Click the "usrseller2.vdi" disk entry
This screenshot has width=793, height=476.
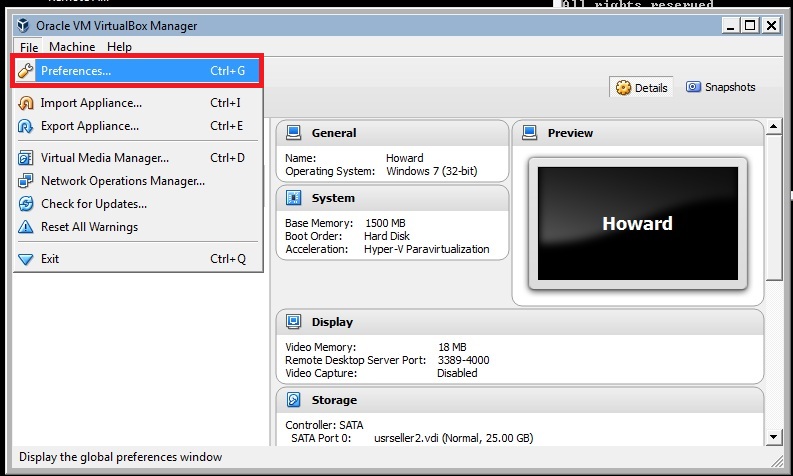coord(454,438)
